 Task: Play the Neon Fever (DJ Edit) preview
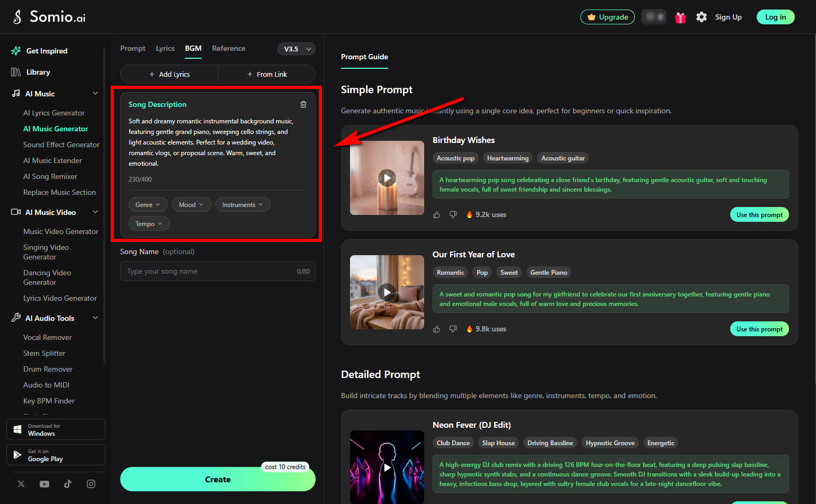(387, 467)
